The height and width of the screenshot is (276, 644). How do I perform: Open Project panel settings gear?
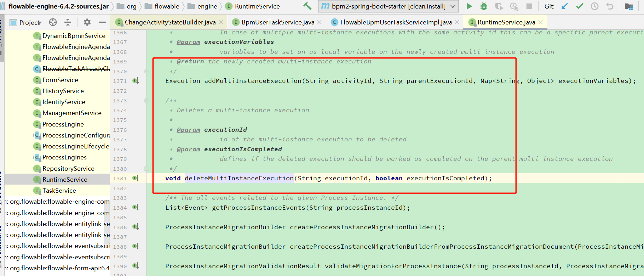[87, 22]
